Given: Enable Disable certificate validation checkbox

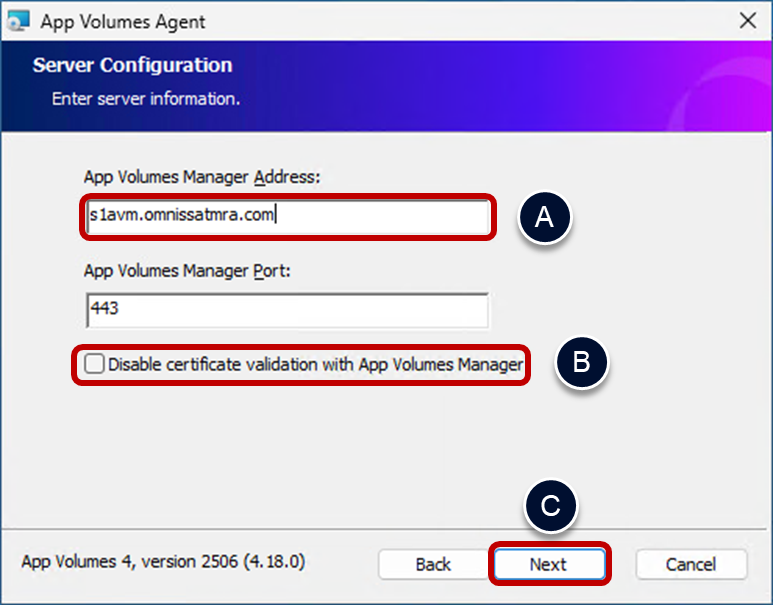Looking at the screenshot, I should pyautogui.click(x=94, y=365).
